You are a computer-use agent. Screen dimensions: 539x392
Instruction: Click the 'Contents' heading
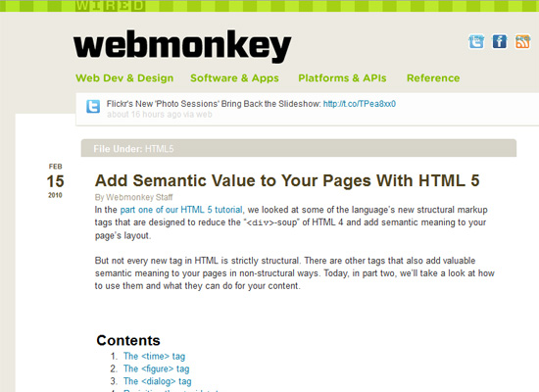128,340
